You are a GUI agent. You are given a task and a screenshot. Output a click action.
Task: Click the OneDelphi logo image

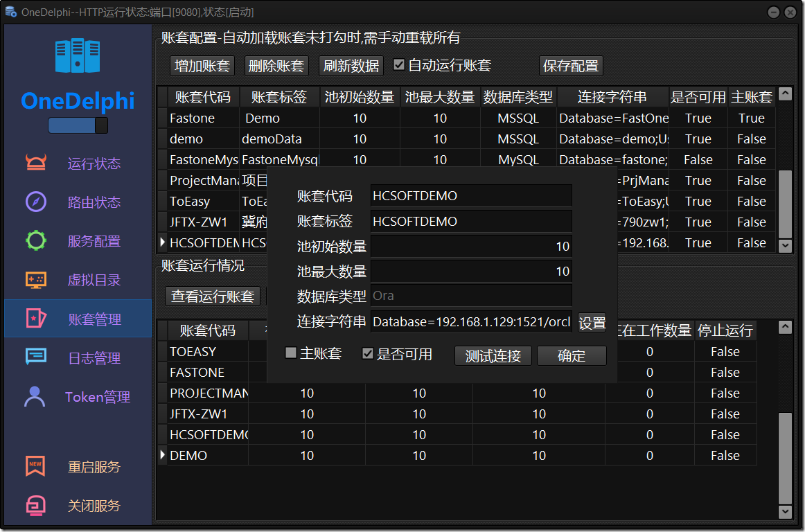(78, 55)
